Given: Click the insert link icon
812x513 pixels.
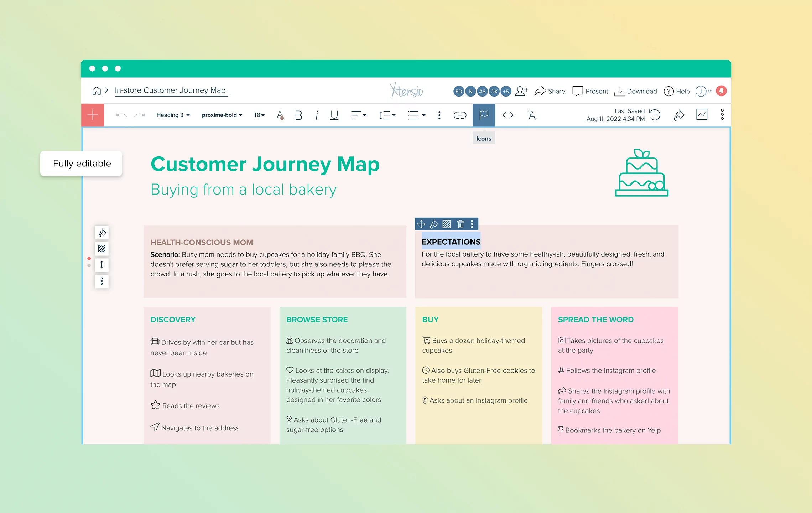Looking at the screenshot, I should tap(459, 115).
